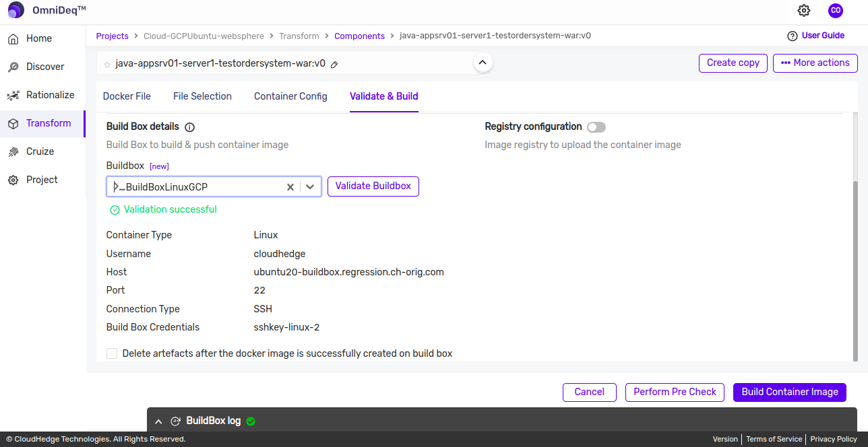The width and height of the screenshot is (868, 447).
Task: Switch to the Container Config tab
Action: 290,96
